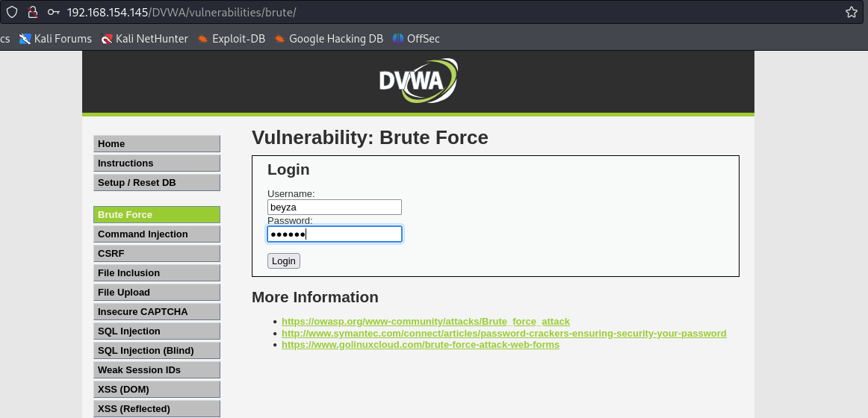The height and width of the screenshot is (418, 868).
Task: Click the More Information heading
Action: click(x=315, y=297)
